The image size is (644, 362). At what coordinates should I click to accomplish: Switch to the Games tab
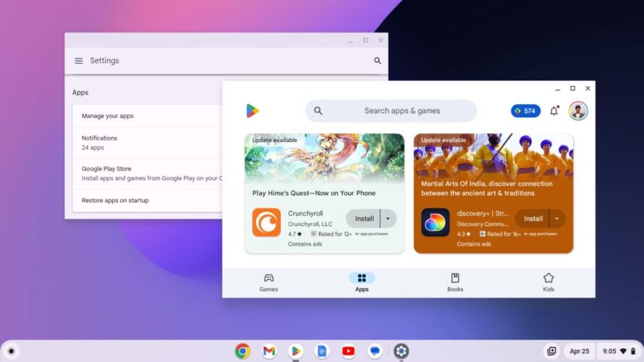268,282
